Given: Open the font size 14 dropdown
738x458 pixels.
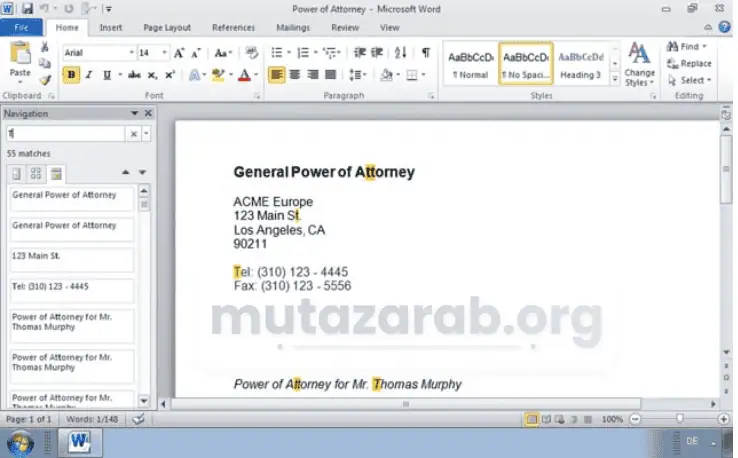Looking at the screenshot, I should [164, 53].
